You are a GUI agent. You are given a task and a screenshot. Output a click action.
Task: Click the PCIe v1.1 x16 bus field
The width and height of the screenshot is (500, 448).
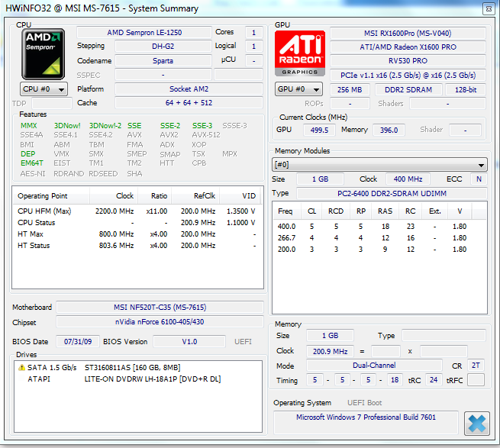click(x=408, y=76)
